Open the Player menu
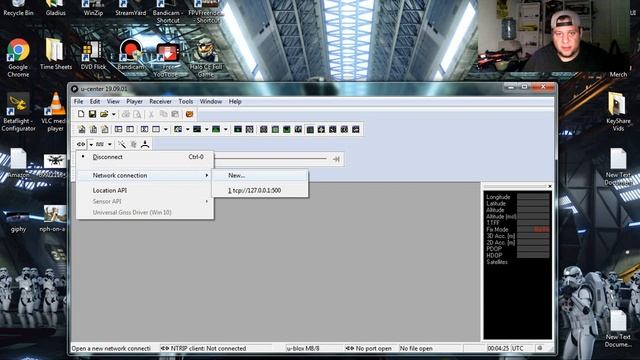640x360 pixels. [134, 102]
